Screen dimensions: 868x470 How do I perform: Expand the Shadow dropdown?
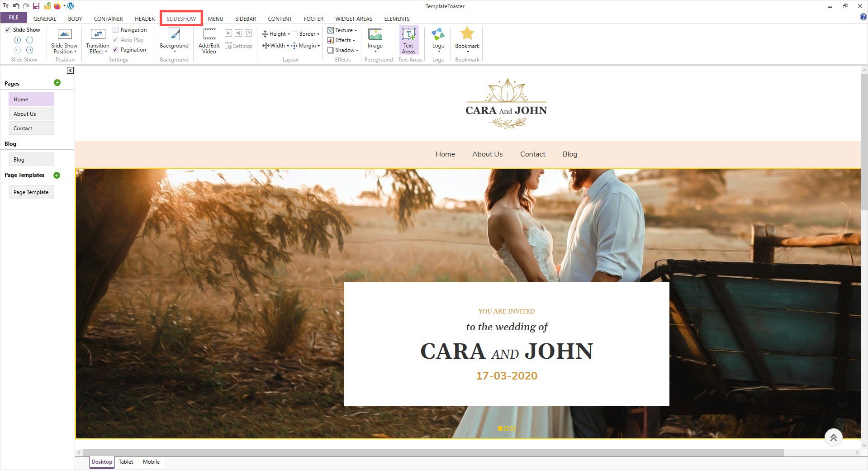343,50
